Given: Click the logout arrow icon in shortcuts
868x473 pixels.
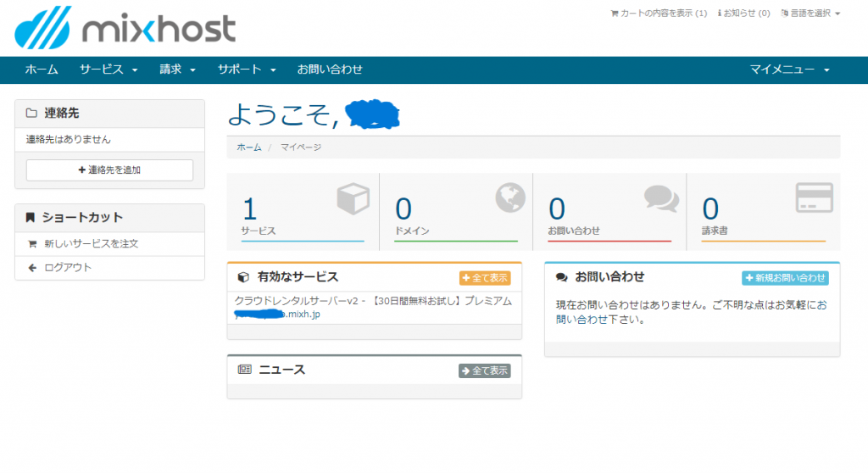Looking at the screenshot, I should [x=32, y=268].
